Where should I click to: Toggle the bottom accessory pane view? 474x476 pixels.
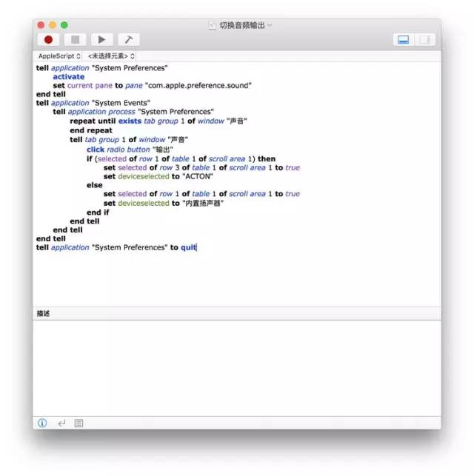404,40
